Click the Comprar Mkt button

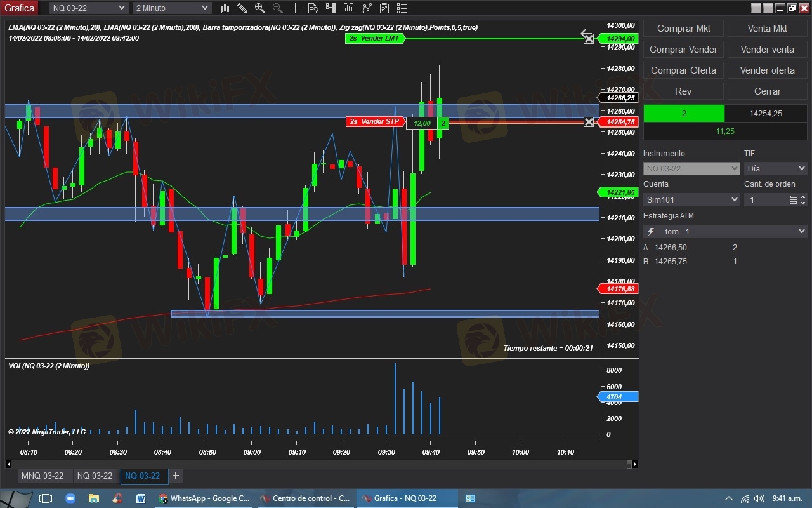(683, 29)
